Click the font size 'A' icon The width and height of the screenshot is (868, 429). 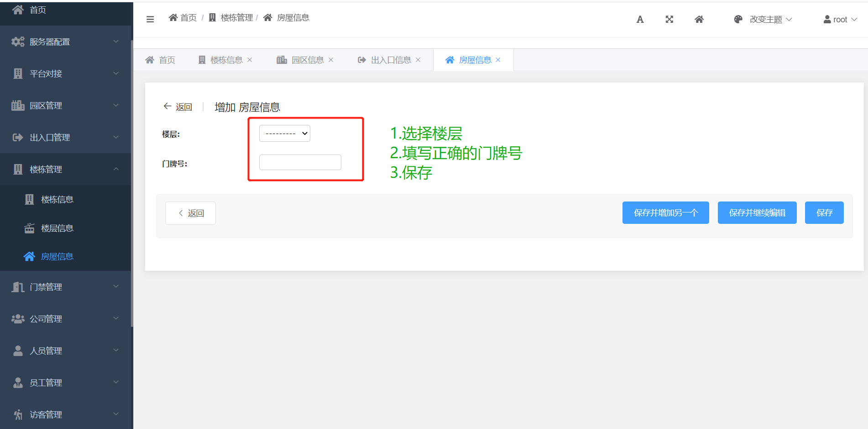(640, 19)
